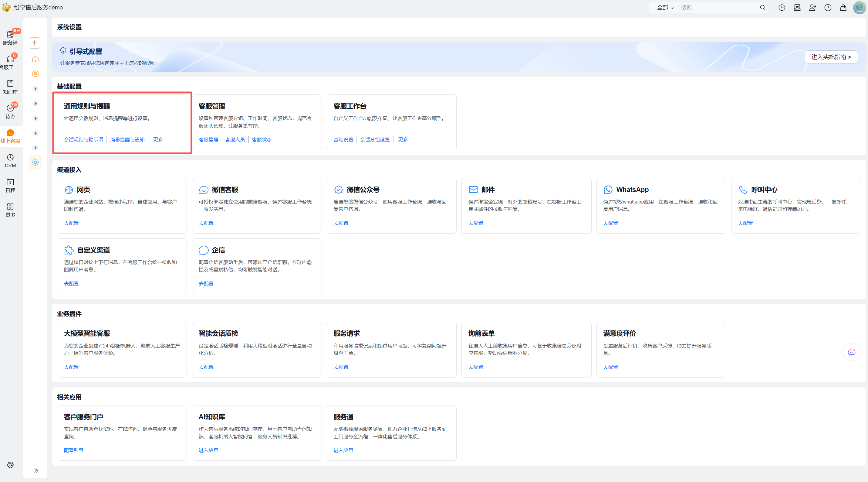The width and height of the screenshot is (868, 482).
Task: Open 更多 under 通用规则与提醒 card
Action: [x=158, y=139]
